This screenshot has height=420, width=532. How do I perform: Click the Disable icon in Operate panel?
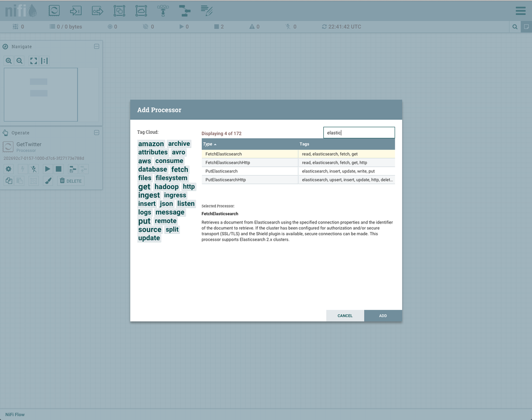[x=34, y=169]
